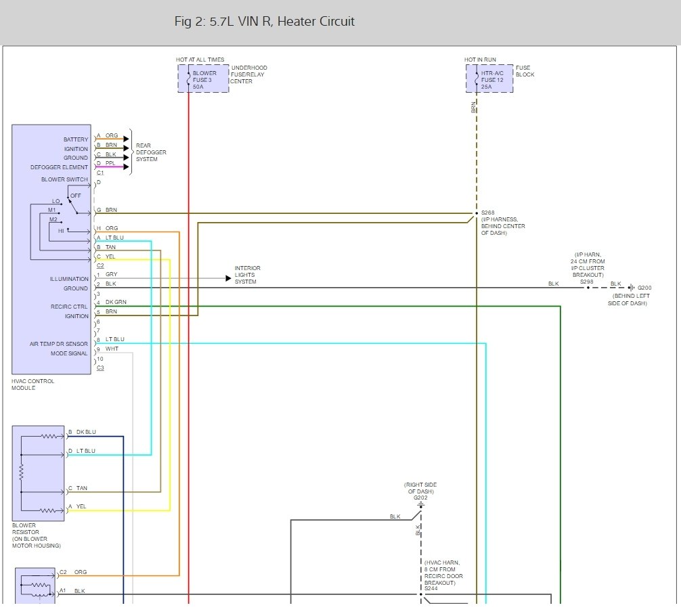681x616 pixels.
Task: Select the 'M1' switch position label
Action: click(51, 211)
